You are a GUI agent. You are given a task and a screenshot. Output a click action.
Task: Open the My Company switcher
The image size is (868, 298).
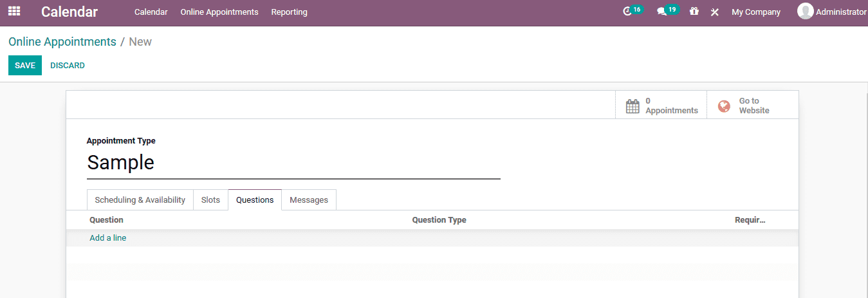pos(756,12)
